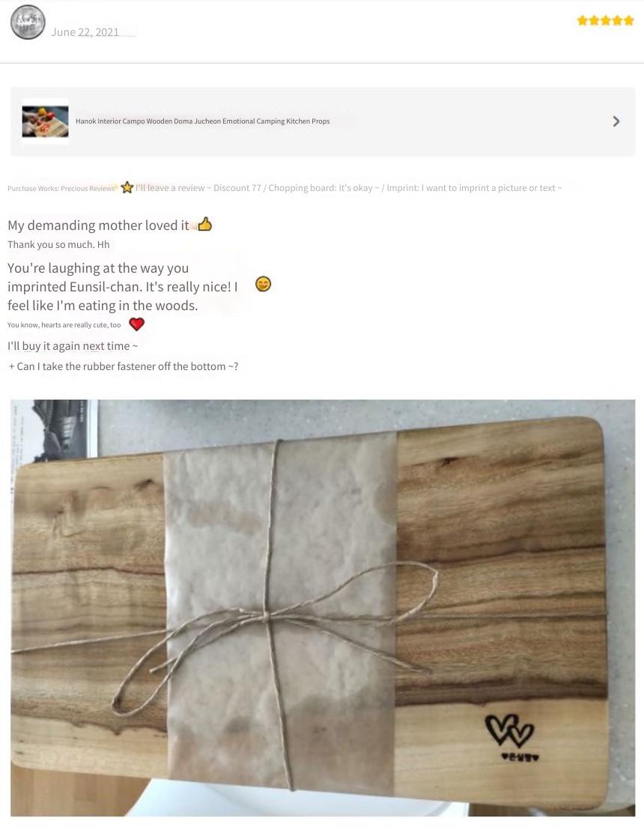This screenshot has width=644, height=833.
Task: Click 'Purchase Works: Precious Reviews' label
Action: point(61,189)
